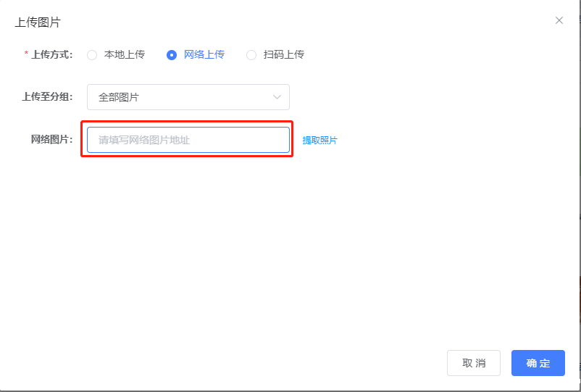Click the 全部图片 selected value text
The width and height of the screenshot is (581, 392).
(x=119, y=97)
